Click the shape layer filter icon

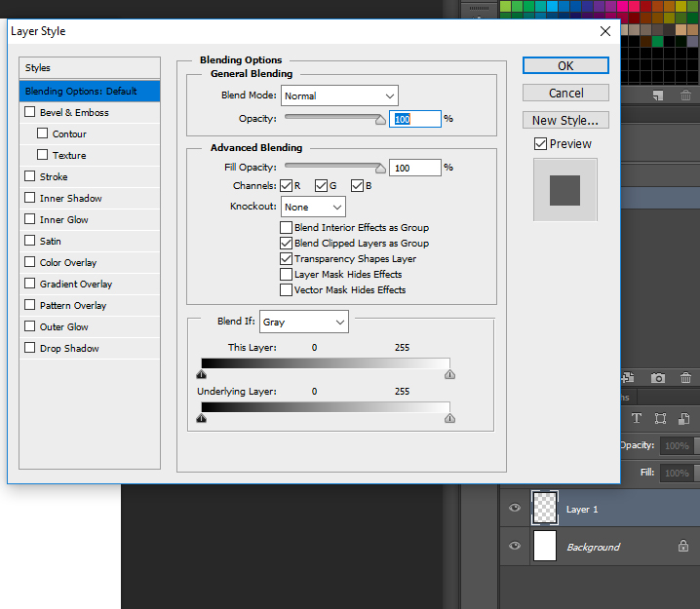click(x=660, y=418)
